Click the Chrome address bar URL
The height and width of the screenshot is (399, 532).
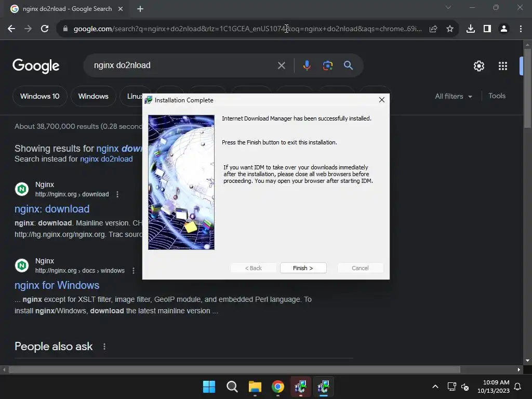[x=248, y=29]
